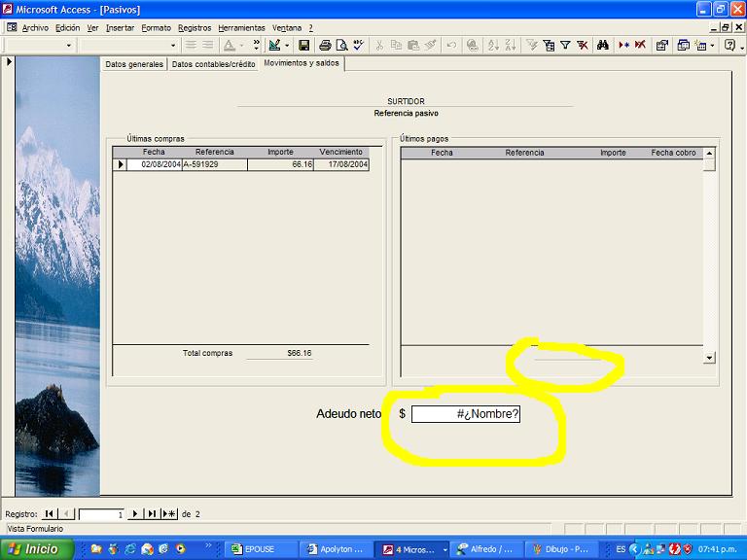
Task: Click the Print icon in toolbar
Action: coord(325,46)
